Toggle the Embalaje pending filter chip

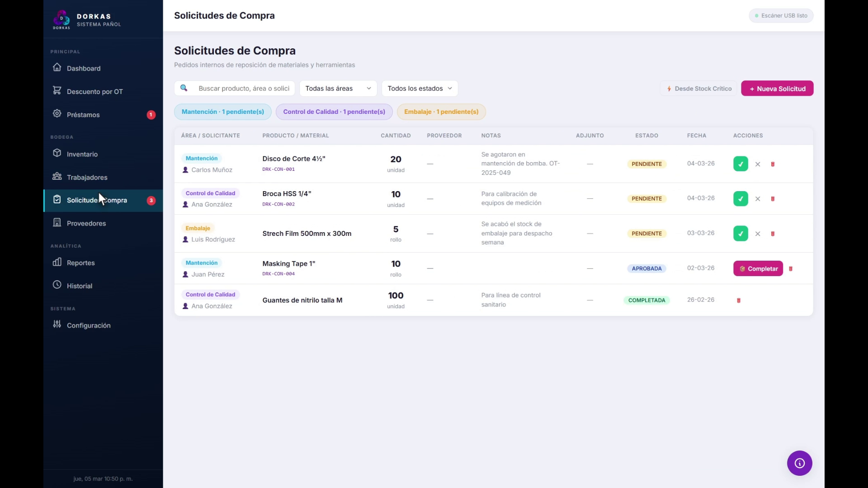point(441,112)
